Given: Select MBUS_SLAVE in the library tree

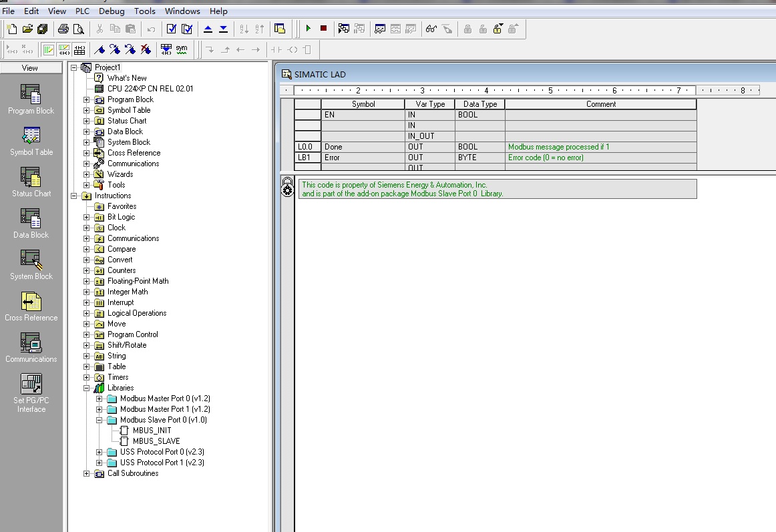Looking at the screenshot, I should pyautogui.click(x=156, y=441).
